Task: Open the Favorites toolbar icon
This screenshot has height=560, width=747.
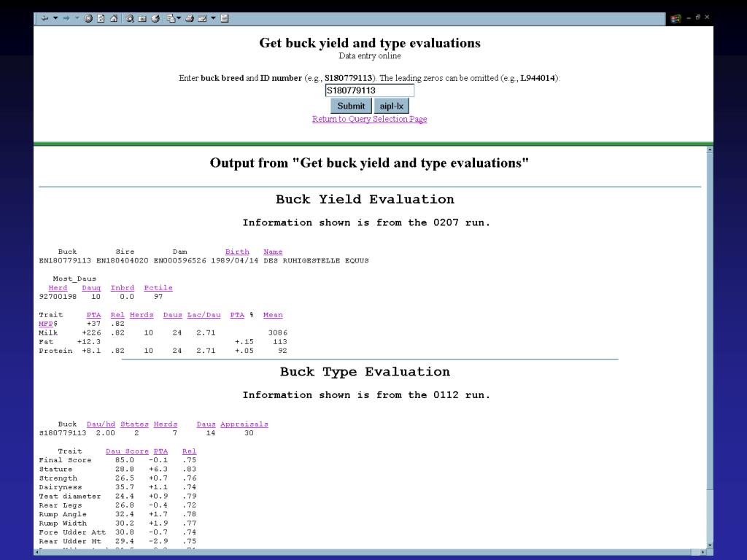Action: pyautogui.click(x=142, y=18)
